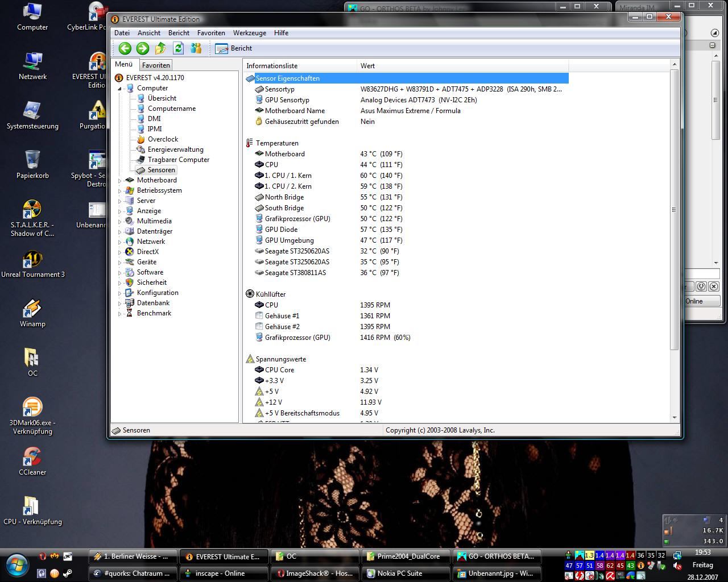Open the Werkzeuge menu

pos(250,33)
